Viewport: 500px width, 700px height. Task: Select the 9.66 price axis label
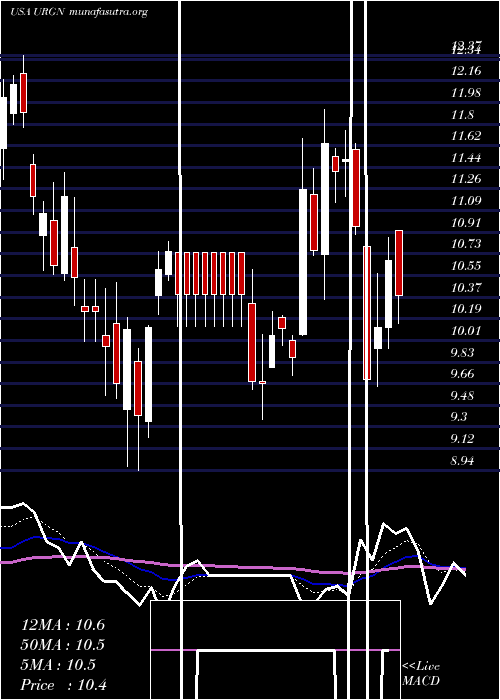pos(462,374)
